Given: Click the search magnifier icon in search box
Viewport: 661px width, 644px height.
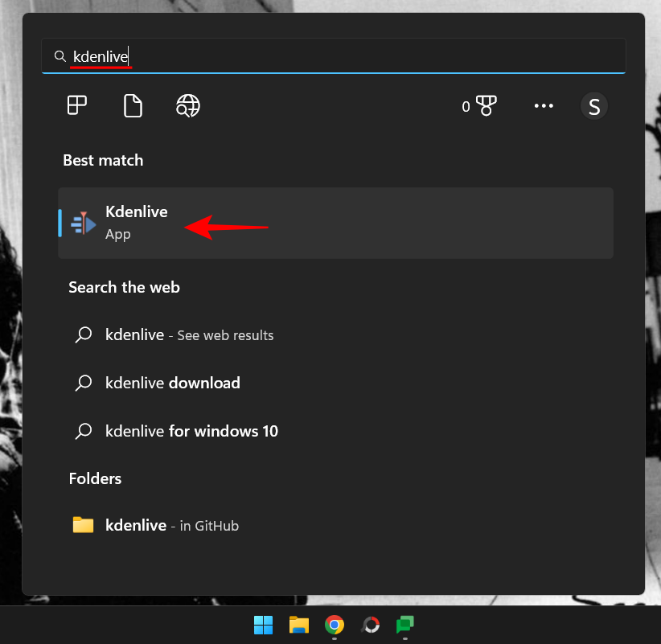Looking at the screenshot, I should pos(60,56).
